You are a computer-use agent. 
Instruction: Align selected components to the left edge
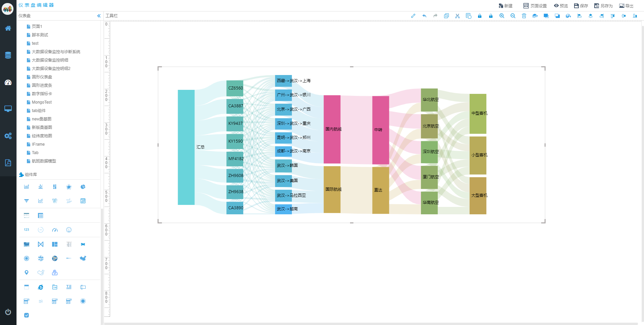579,16
